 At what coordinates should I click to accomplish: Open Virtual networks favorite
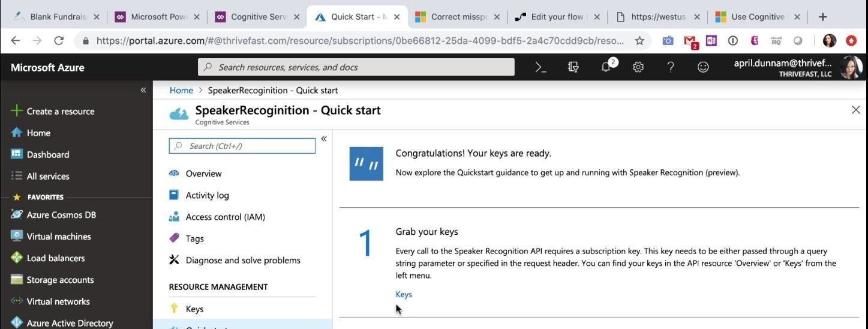50,301
